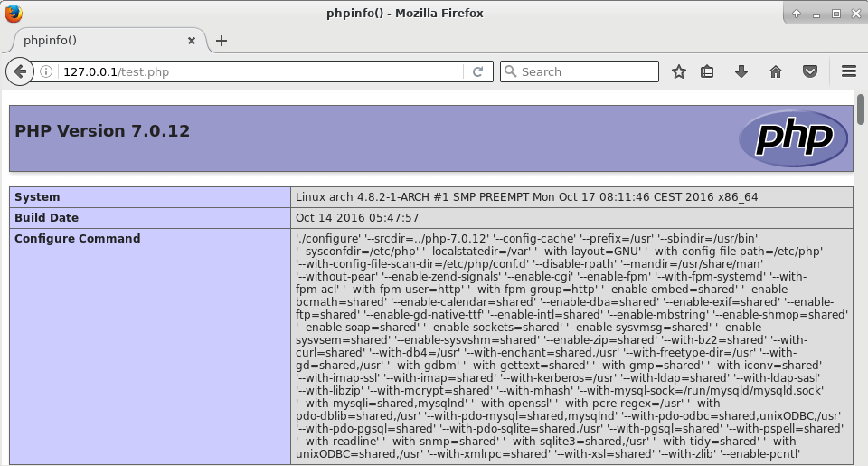The height and width of the screenshot is (466, 868).
Task: Open the Downloads arrow panel
Action: 741,71
